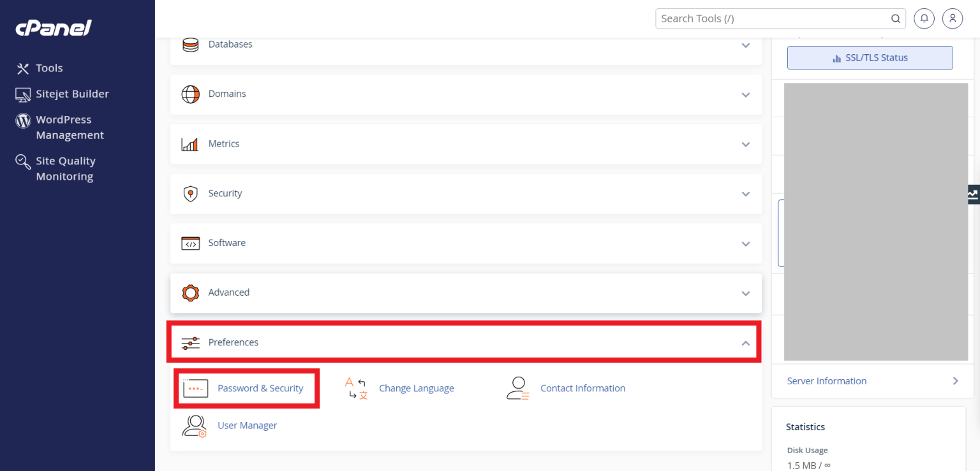This screenshot has height=471, width=980.
Task: Open Sitejet Builder from the sidebar
Action: tap(70, 94)
